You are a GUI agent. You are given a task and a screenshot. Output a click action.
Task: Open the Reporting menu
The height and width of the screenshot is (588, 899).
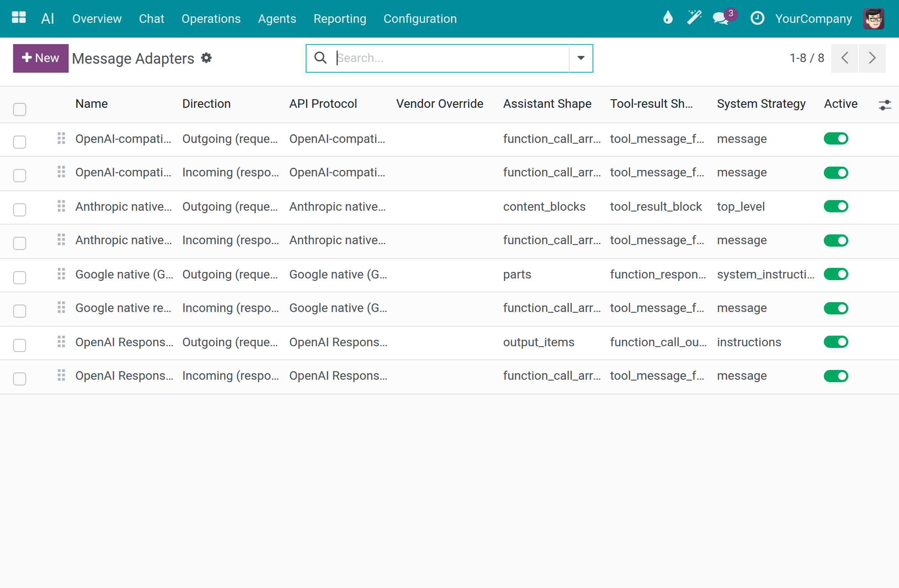click(x=340, y=19)
